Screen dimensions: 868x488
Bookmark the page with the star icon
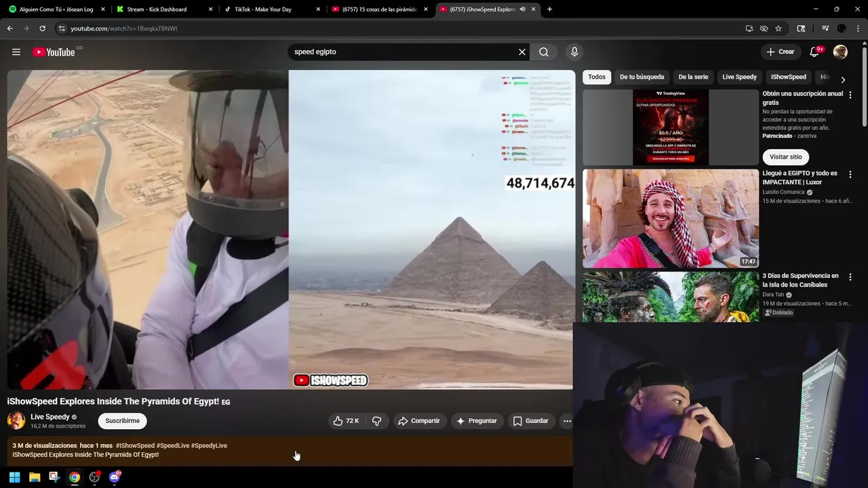(778, 28)
